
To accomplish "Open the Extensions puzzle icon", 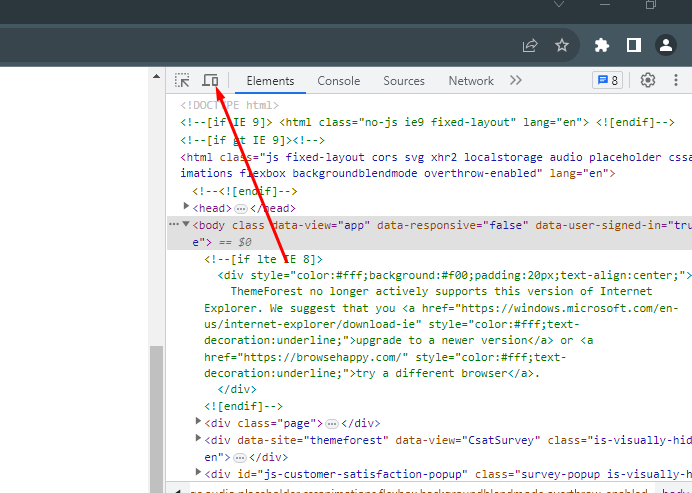I will (x=602, y=45).
